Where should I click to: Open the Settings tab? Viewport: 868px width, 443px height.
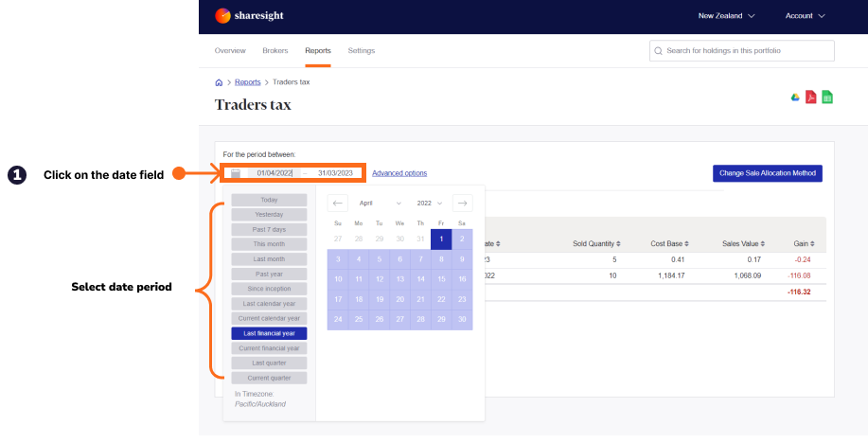point(361,51)
